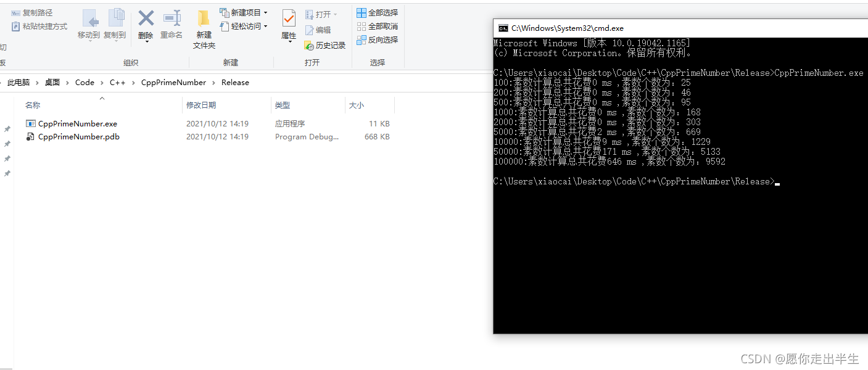Click 全部选择 (select all)

378,12
